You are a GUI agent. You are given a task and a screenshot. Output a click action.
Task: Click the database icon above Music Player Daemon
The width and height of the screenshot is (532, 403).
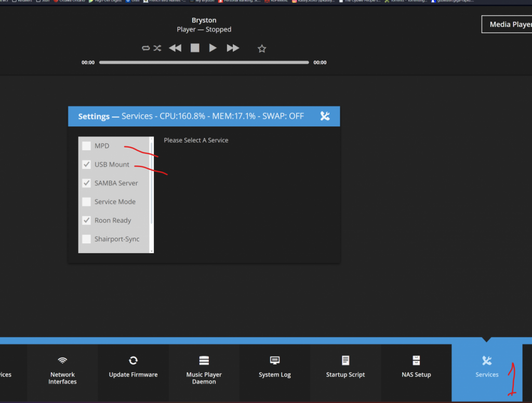point(204,360)
